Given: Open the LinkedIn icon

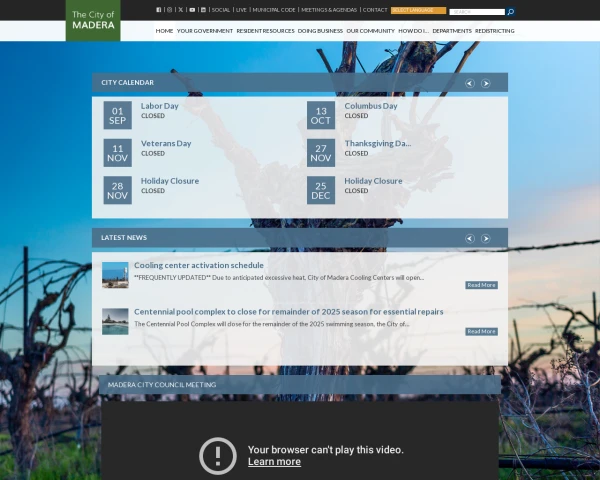Looking at the screenshot, I should click(x=203, y=10).
